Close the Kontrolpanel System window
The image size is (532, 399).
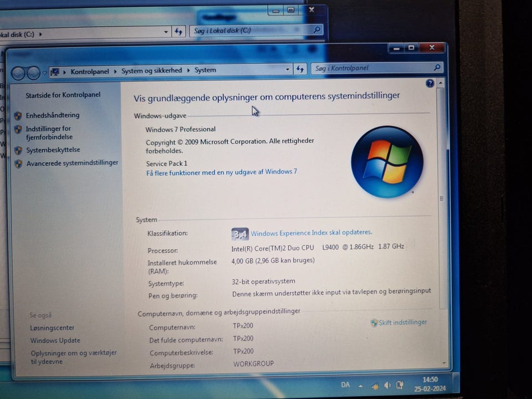pos(432,48)
